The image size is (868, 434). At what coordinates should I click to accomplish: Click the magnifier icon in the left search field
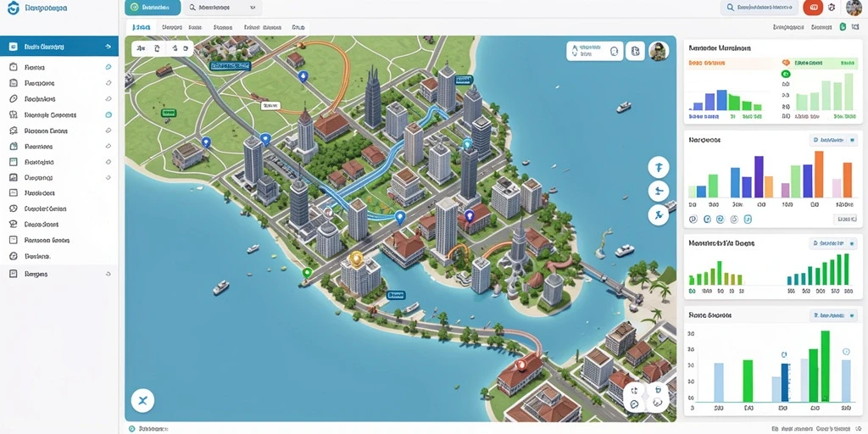192,8
